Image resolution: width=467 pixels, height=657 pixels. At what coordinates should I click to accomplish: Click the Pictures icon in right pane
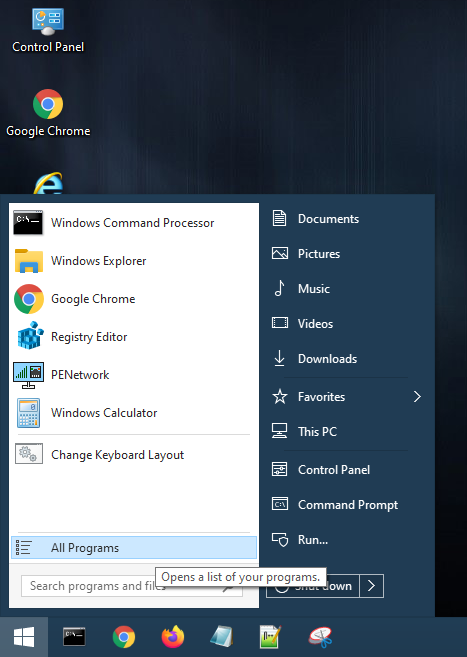(280, 253)
